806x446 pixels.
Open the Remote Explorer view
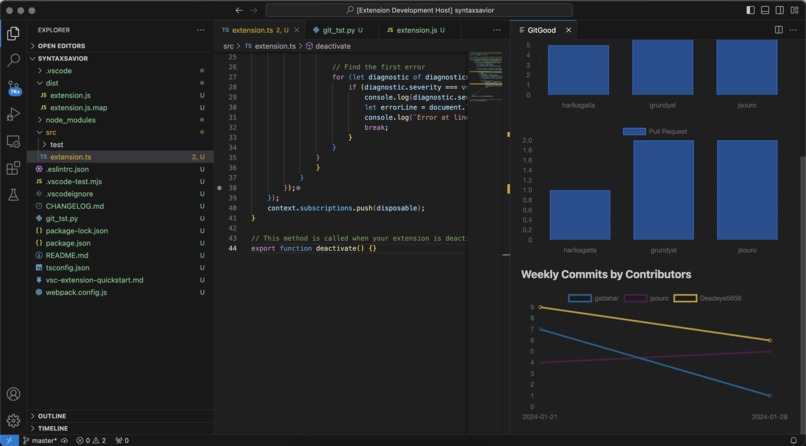pyautogui.click(x=13, y=141)
